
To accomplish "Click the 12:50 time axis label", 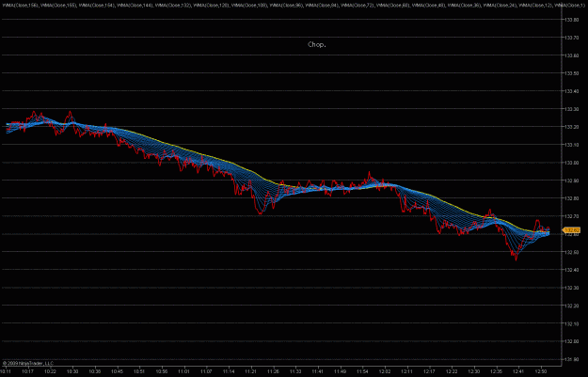I will point(541,371).
